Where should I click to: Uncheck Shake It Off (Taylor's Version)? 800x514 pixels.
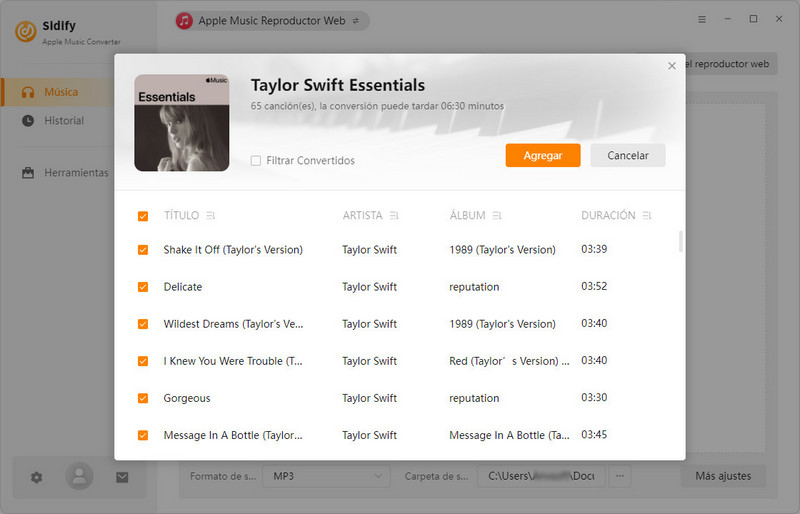(x=143, y=250)
